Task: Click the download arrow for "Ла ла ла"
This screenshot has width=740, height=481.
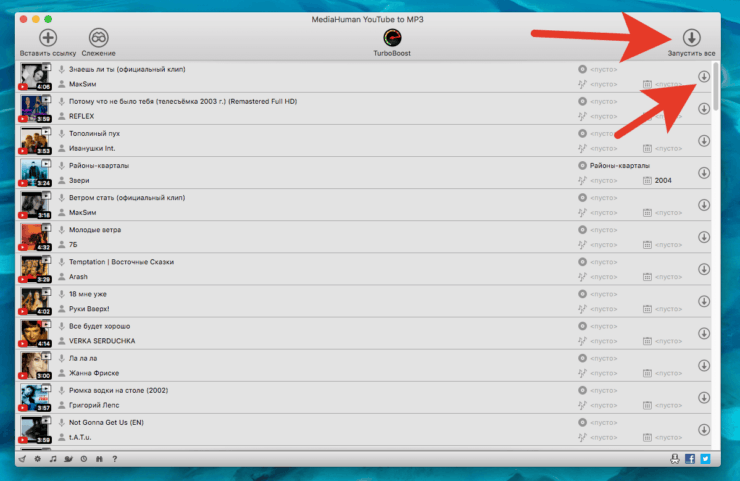Action: (703, 365)
